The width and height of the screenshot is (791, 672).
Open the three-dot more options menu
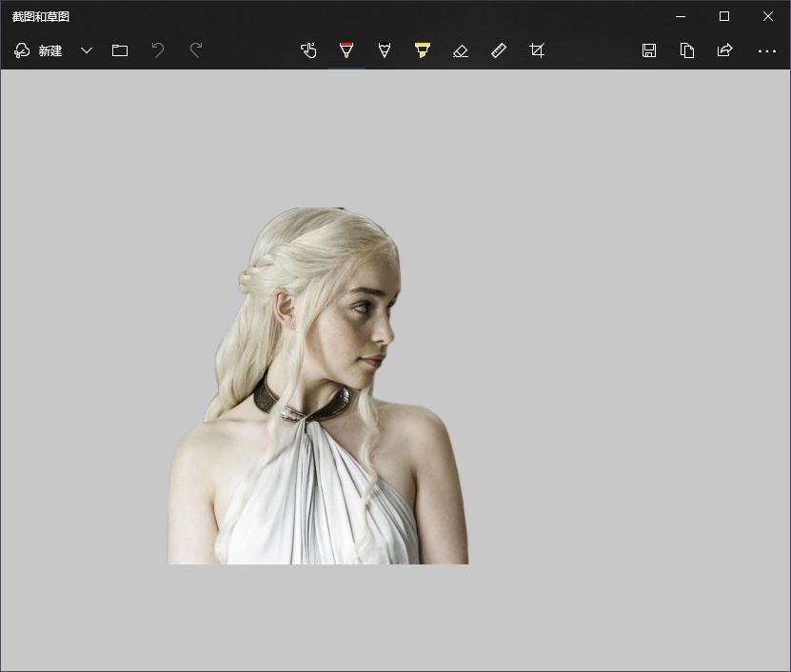coord(767,50)
